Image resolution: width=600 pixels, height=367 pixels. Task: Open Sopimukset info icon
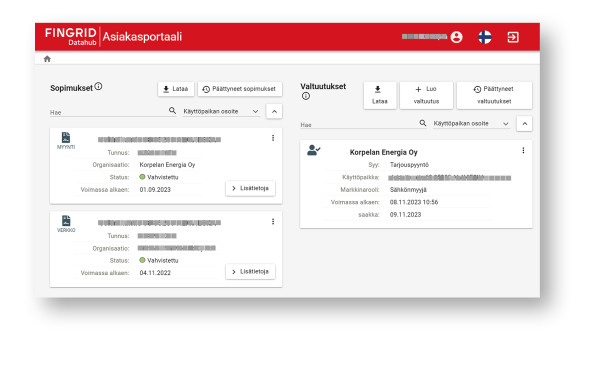point(98,86)
